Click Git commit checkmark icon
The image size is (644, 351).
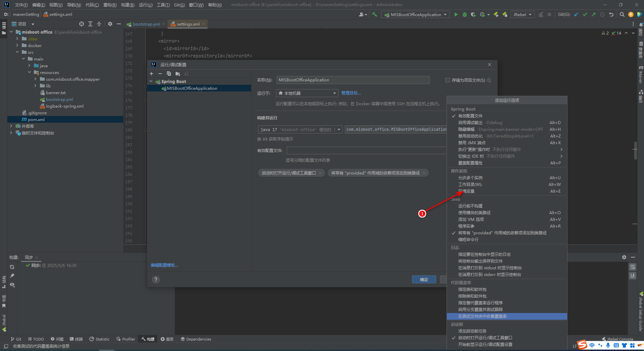pos(585,14)
